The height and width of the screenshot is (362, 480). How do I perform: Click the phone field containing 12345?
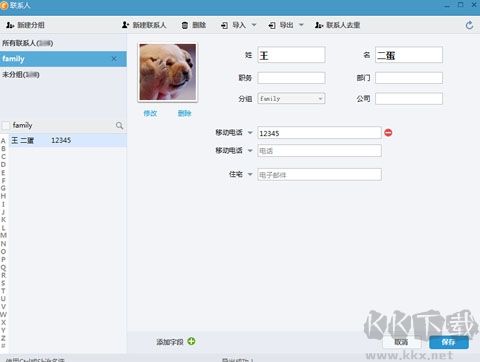(x=319, y=133)
